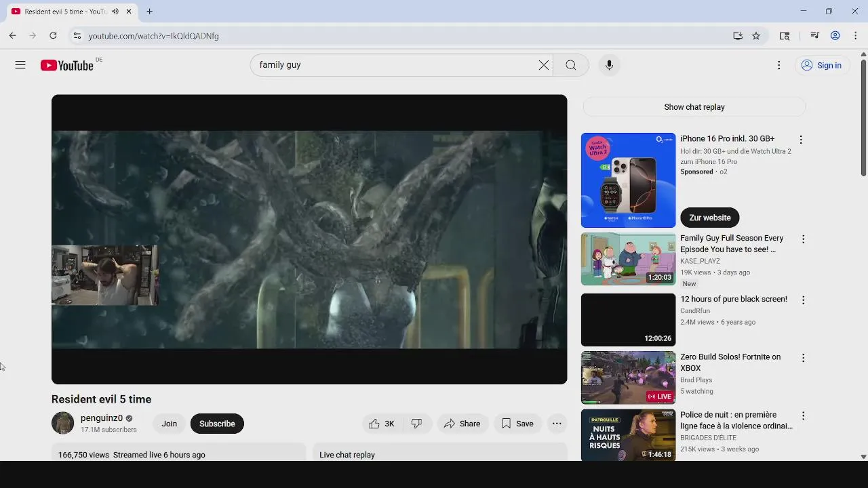
Task: Mute the tab via the speaker icon
Action: pyautogui.click(x=115, y=12)
